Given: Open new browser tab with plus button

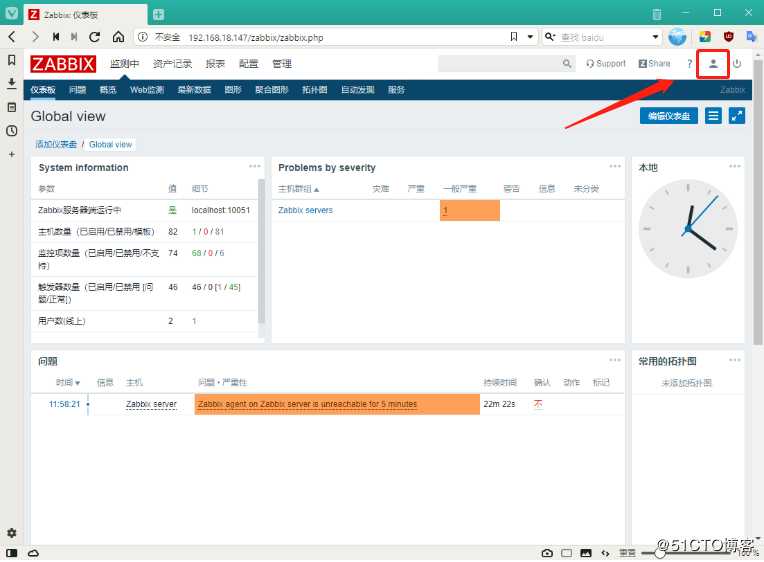Looking at the screenshot, I should point(158,15).
